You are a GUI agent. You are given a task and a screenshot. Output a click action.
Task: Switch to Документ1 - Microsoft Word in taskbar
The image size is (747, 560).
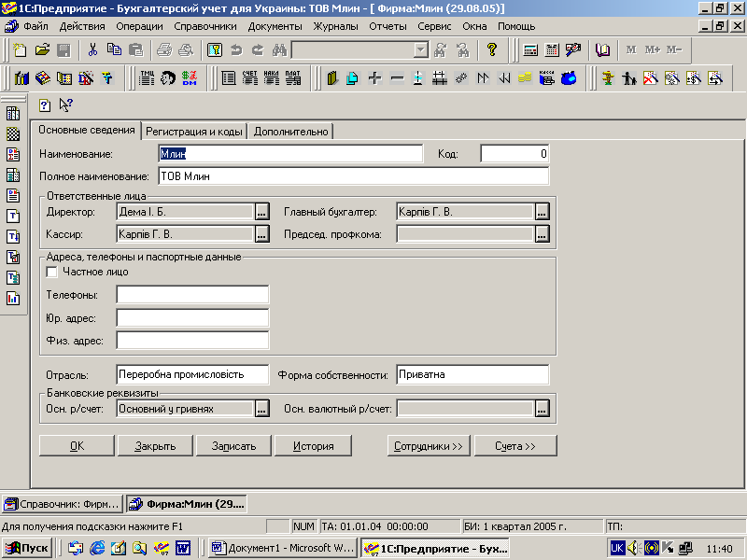[283, 548]
